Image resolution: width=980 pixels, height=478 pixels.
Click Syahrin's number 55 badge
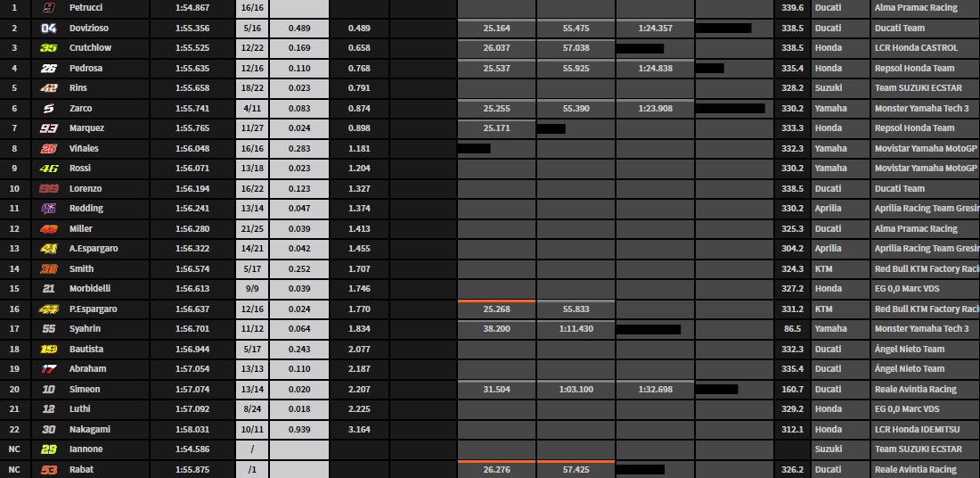pyautogui.click(x=49, y=328)
